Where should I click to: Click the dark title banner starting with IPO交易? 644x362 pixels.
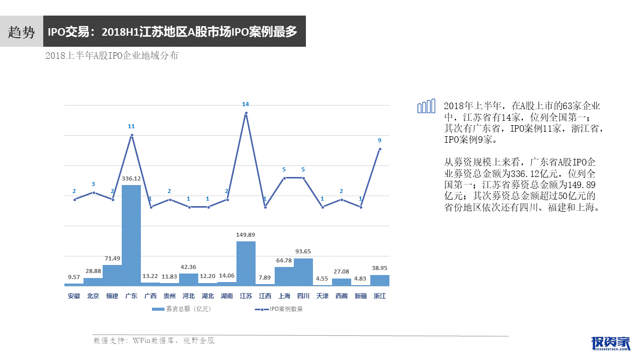click(x=174, y=32)
